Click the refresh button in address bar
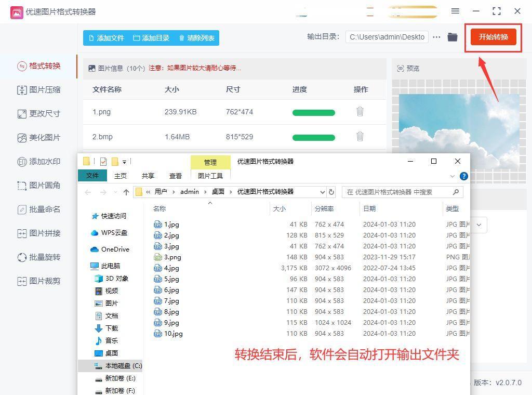Viewport: 532px width, 395px height. pos(331,192)
